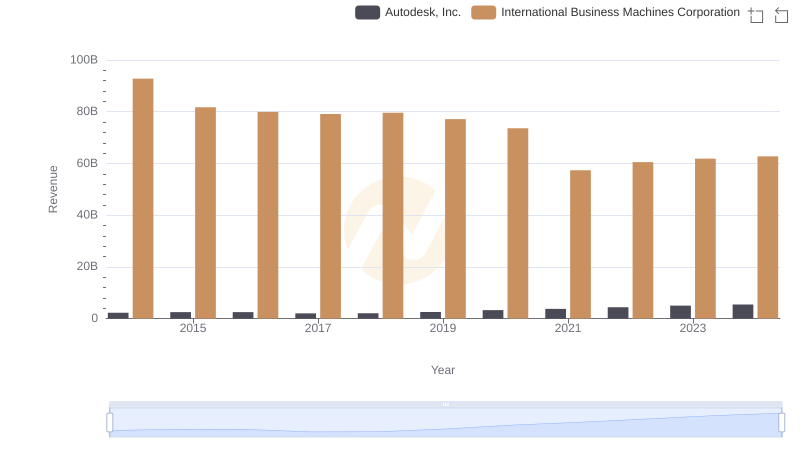Select the Autodesk bar at 2023
Image resolution: width=800 pixels, height=461 pixels.
681,312
